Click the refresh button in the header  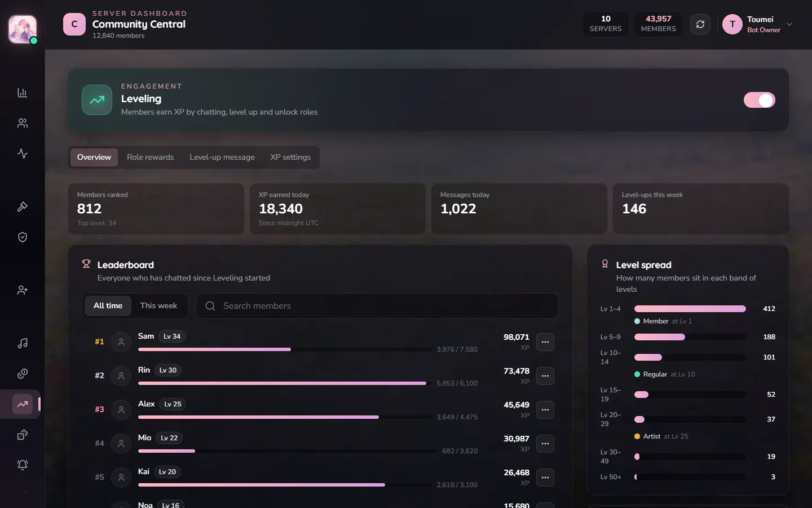click(700, 24)
